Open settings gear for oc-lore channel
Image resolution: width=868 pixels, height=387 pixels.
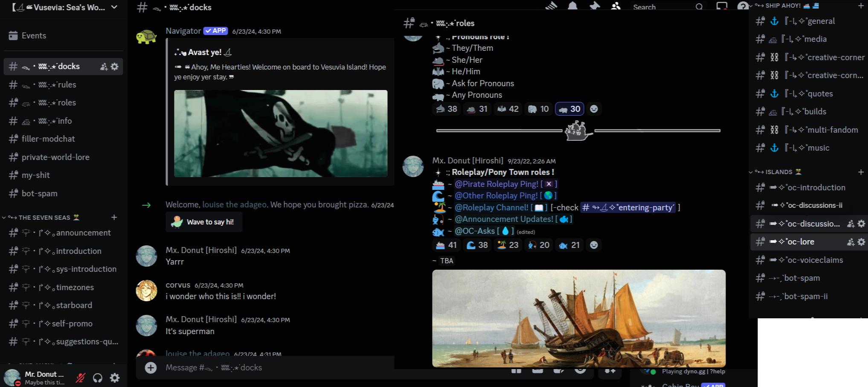coord(861,242)
